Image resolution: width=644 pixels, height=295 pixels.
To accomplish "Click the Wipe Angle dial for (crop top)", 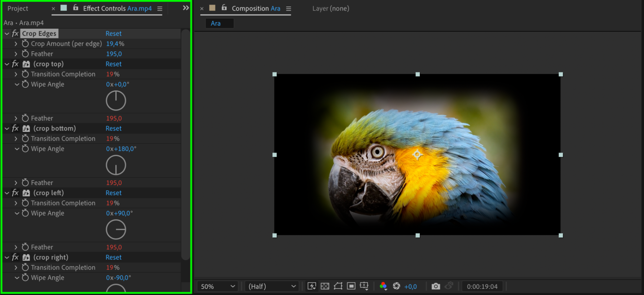I will coord(116,101).
